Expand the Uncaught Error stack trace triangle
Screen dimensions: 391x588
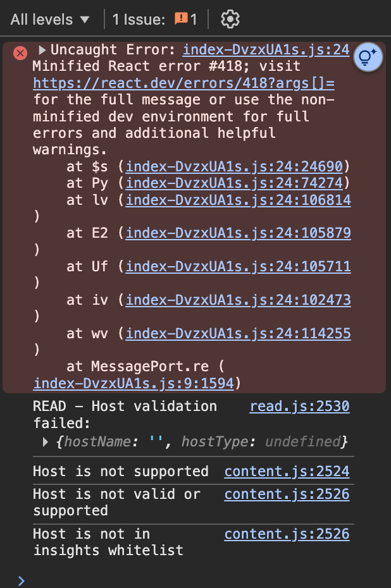[42, 49]
